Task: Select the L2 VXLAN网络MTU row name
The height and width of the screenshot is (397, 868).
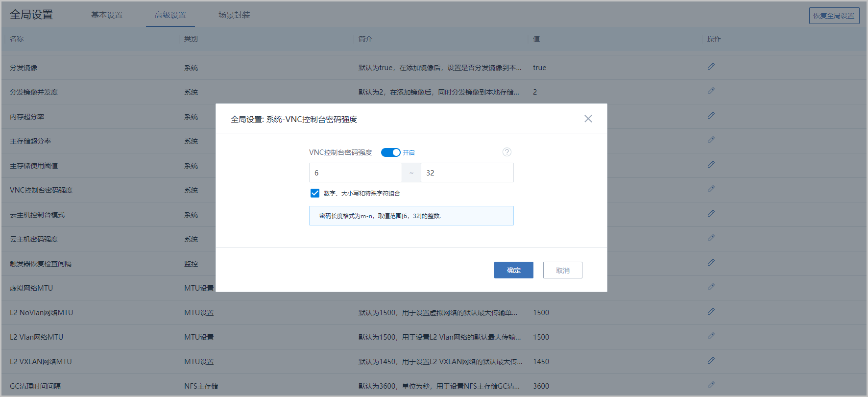Action: point(41,362)
